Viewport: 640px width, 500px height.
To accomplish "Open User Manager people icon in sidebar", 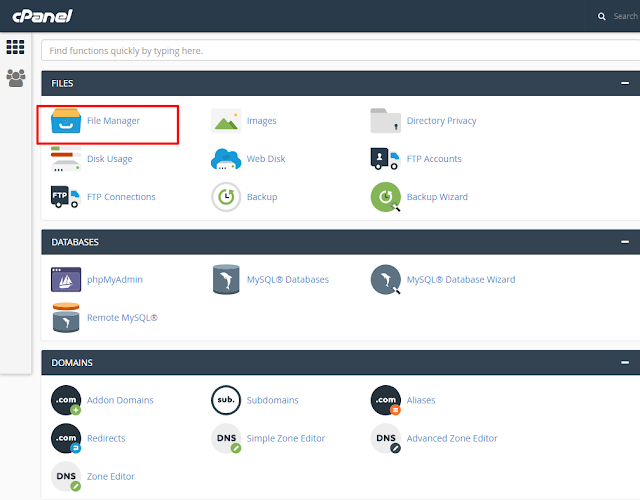I will (16, 78).
